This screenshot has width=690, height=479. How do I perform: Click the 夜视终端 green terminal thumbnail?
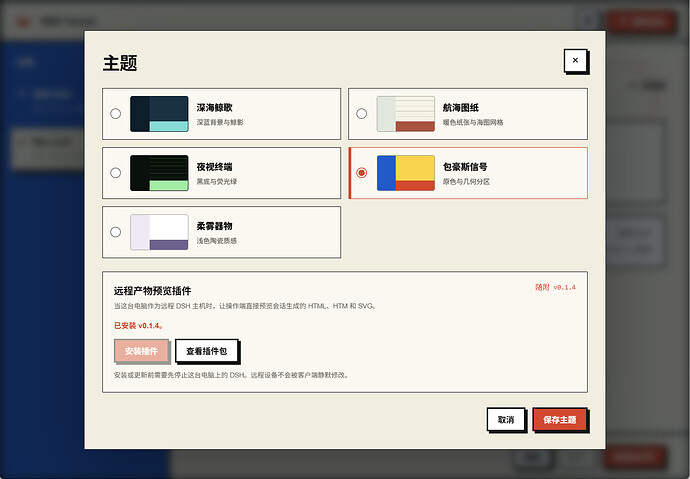coord(159,173)
